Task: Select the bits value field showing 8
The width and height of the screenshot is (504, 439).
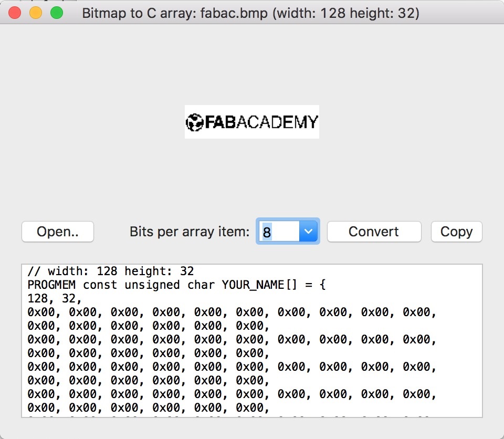Action: point(279,231)
